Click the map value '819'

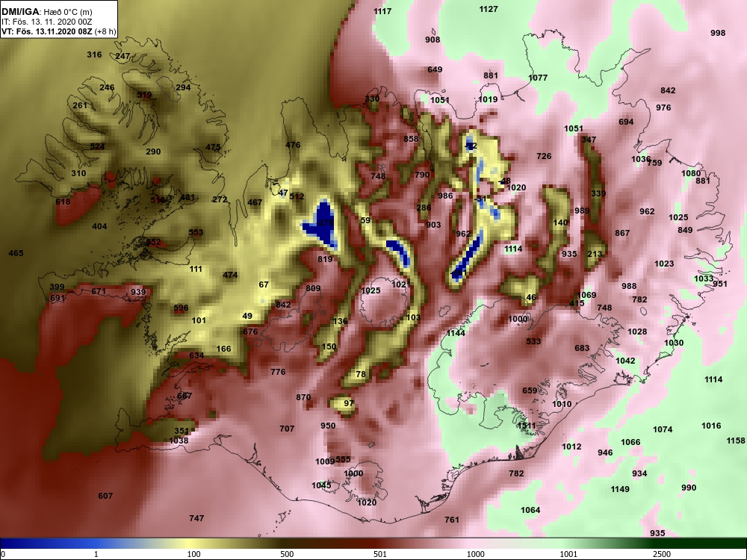coord(325,260)
